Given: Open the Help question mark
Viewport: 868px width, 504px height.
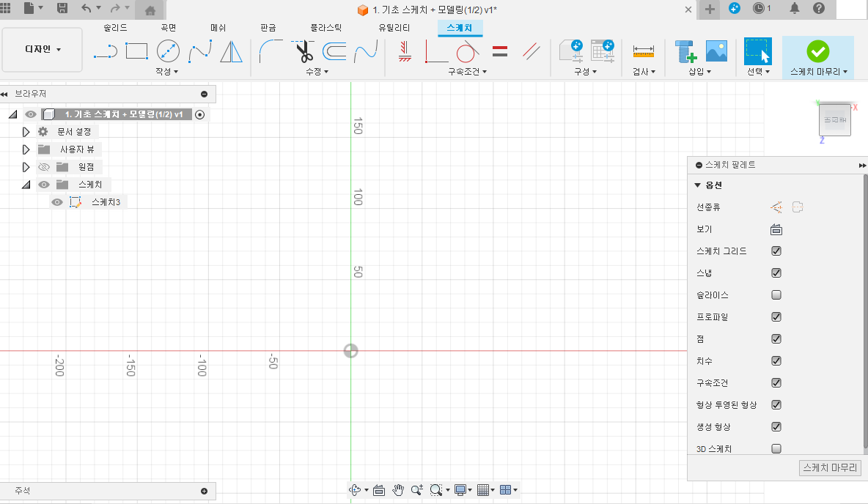Looking at the screenshot, I should pos(819,8).
